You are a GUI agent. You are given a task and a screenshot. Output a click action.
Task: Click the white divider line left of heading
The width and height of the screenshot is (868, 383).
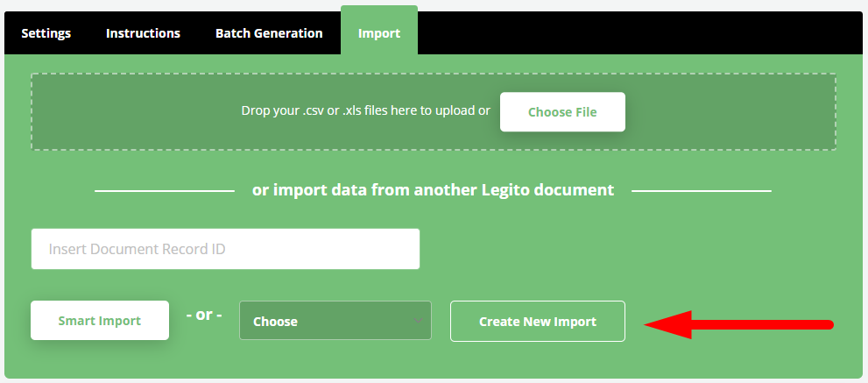165,191
